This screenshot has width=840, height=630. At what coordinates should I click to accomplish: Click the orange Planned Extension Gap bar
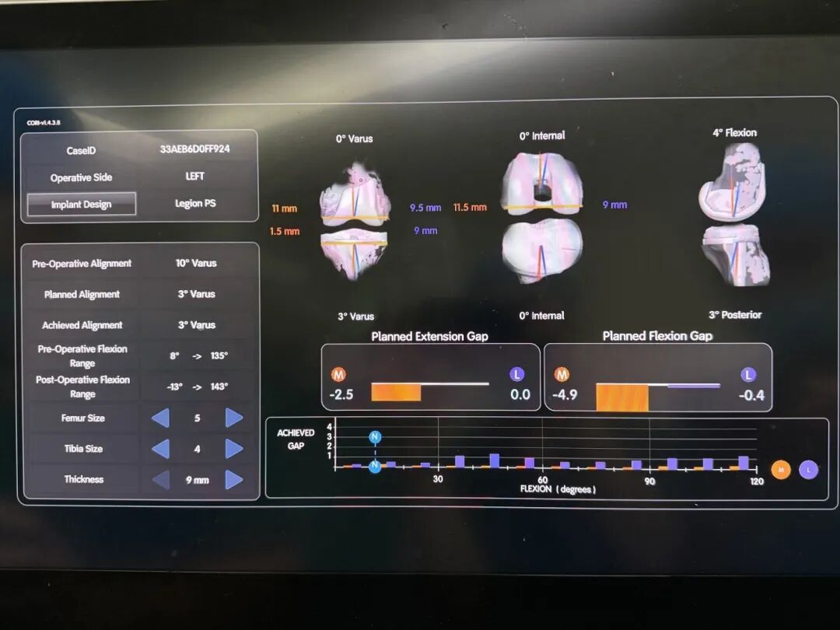[396, 392]
